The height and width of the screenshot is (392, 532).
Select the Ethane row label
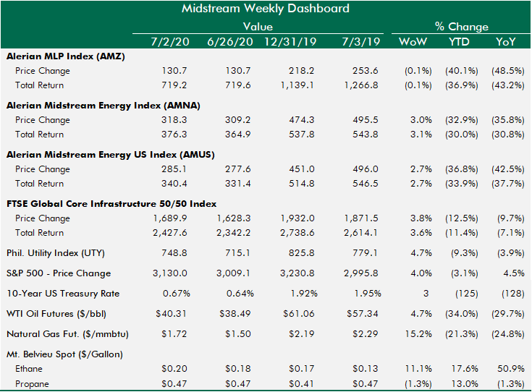point(28,369)
